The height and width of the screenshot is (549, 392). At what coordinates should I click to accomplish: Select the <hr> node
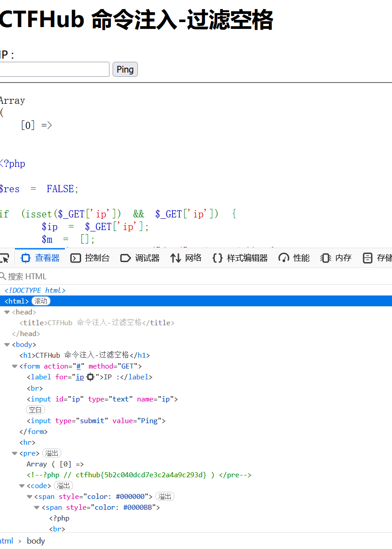pyautogui.click(x=27, y=443)
